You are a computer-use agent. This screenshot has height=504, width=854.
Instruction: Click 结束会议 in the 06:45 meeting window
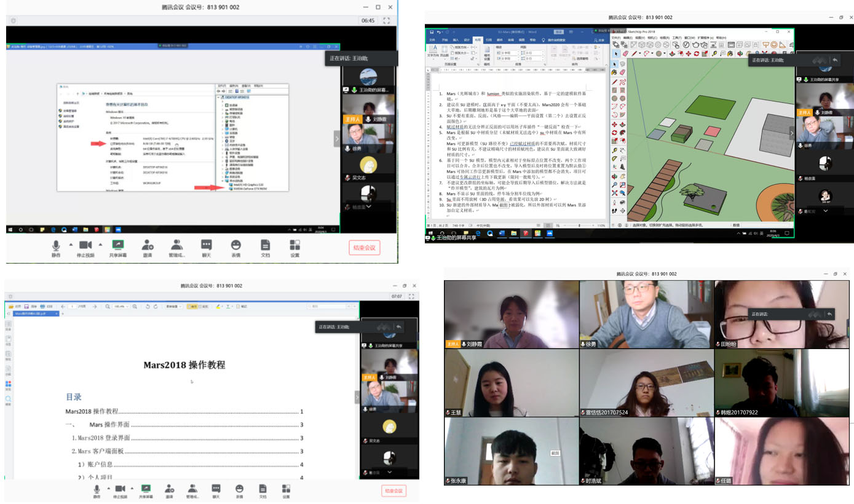point(365,248)
